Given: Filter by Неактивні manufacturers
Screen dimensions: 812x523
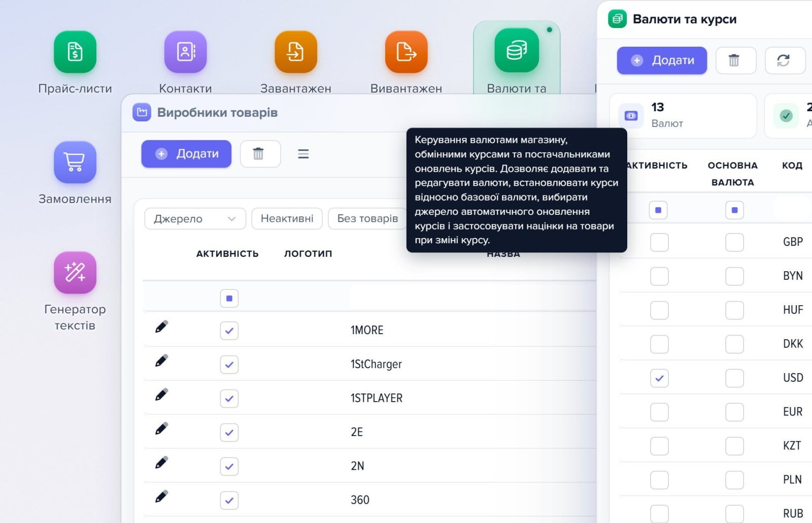Looking at the screenshot, I should 287,219.
